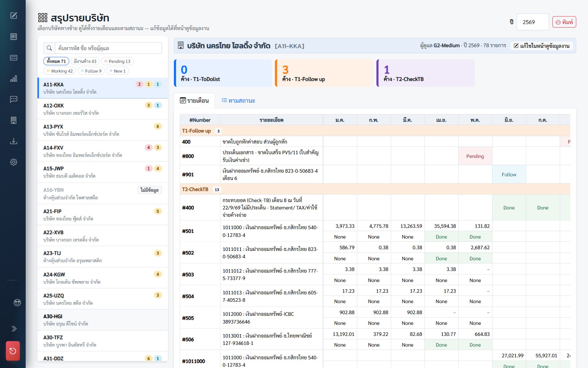
Task: Click the download icon in sidebar
Action: [x=14, y=141]
